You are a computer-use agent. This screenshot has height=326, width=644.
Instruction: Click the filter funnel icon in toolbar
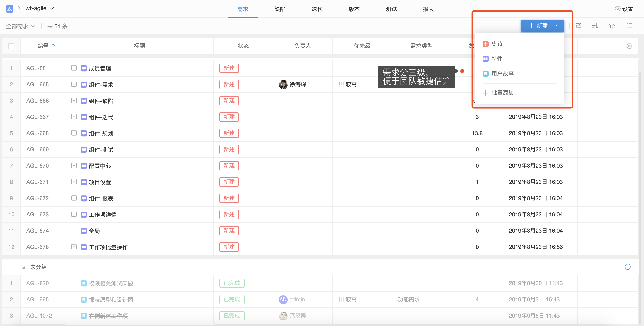612,26
